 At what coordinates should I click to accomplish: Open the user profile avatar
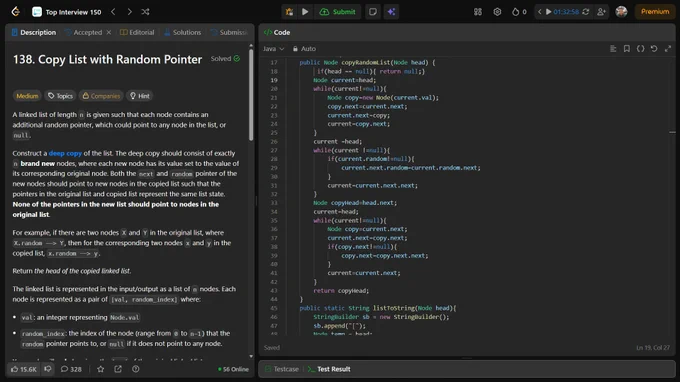click(621, 12)
